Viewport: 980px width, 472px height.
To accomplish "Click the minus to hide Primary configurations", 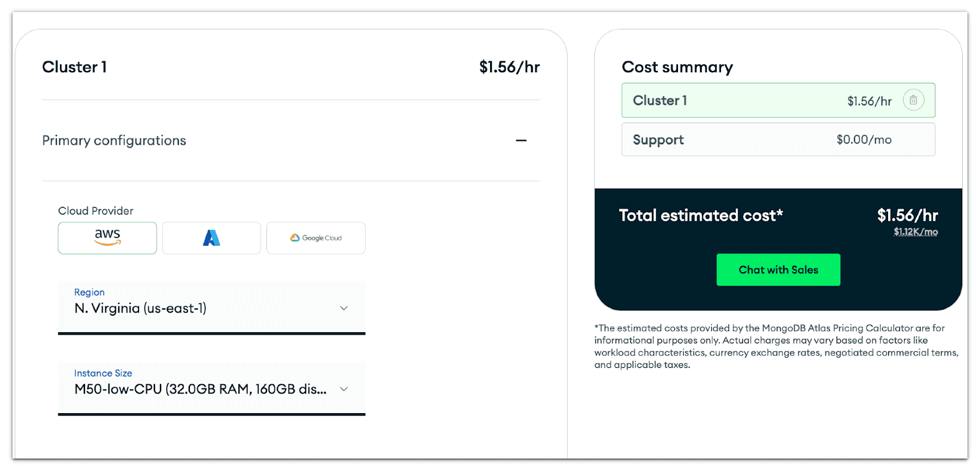I will pos(521,140).
